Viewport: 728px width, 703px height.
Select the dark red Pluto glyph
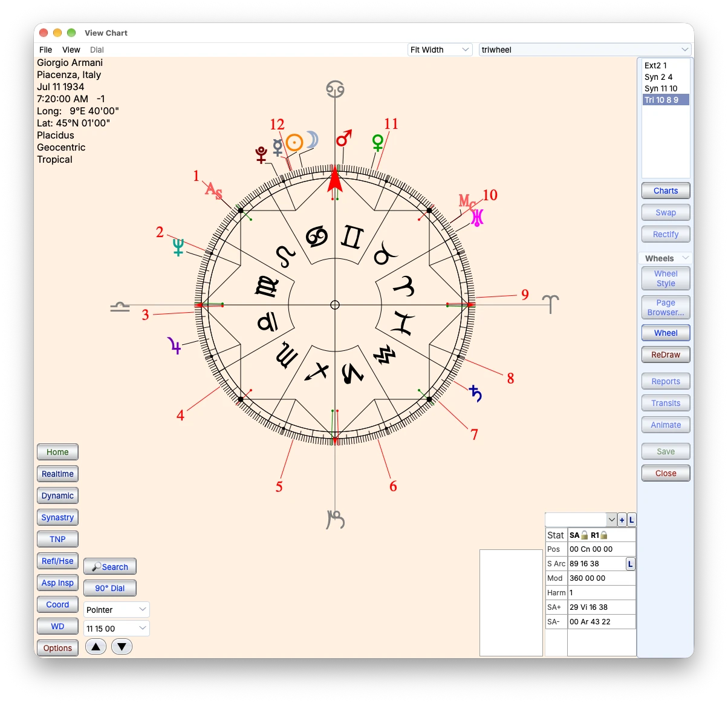261,155
